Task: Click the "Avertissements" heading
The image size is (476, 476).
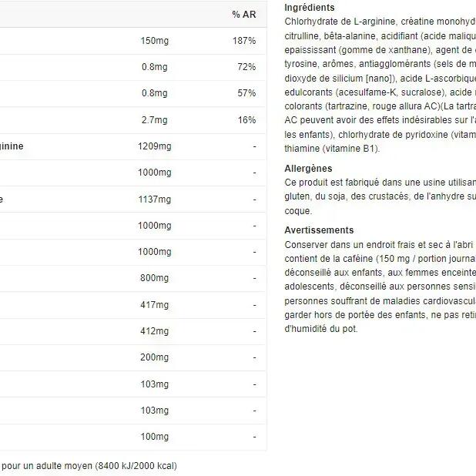Action: 319,230
